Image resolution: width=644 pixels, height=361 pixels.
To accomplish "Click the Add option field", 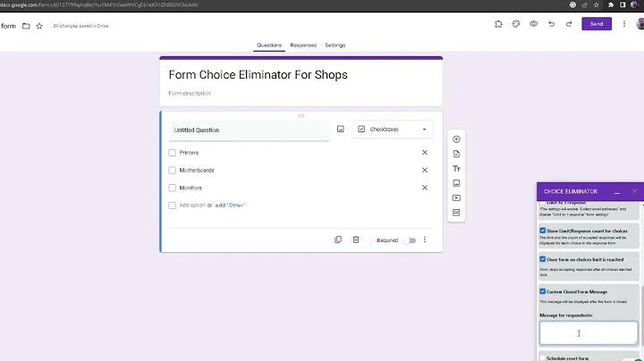I will 192,206.
